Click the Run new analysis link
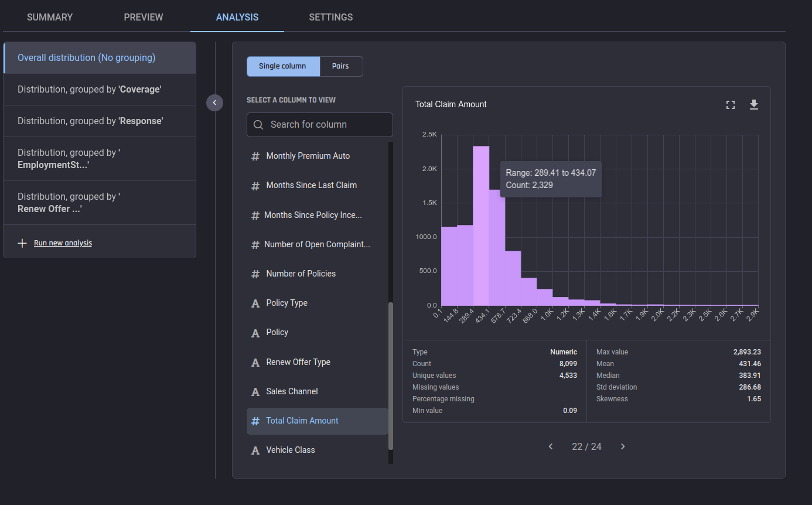This screenshot has width=812, height=505. point(63,243)
